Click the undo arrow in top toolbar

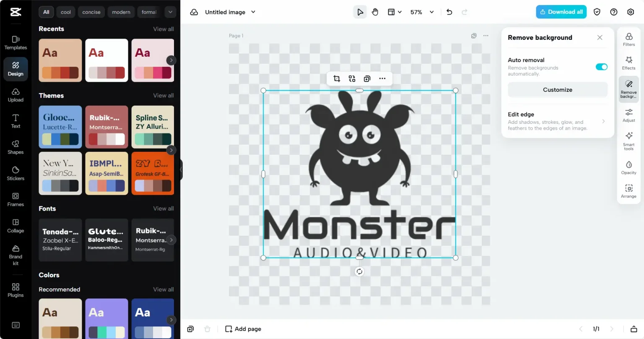[x=449, y=12]
